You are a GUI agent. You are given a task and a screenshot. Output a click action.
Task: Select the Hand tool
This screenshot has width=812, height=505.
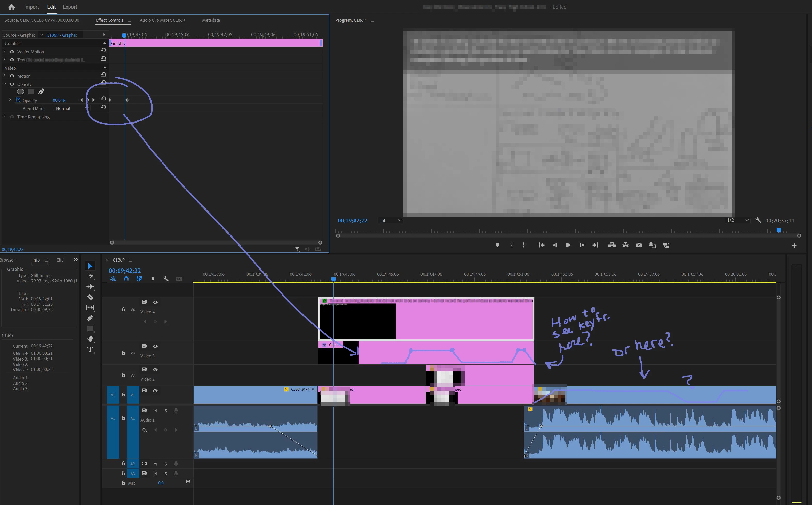[x=90, y=339]
